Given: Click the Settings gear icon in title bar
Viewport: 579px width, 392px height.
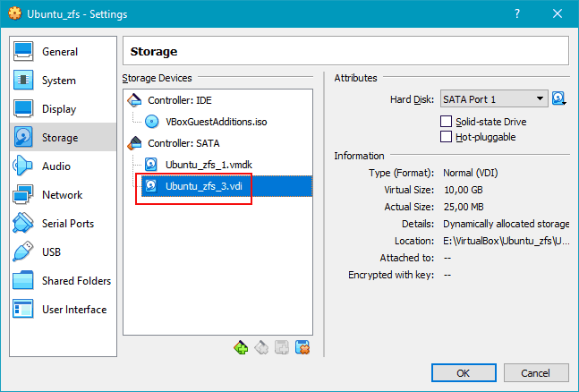Looking at the screenshot, I should point(15,13).
